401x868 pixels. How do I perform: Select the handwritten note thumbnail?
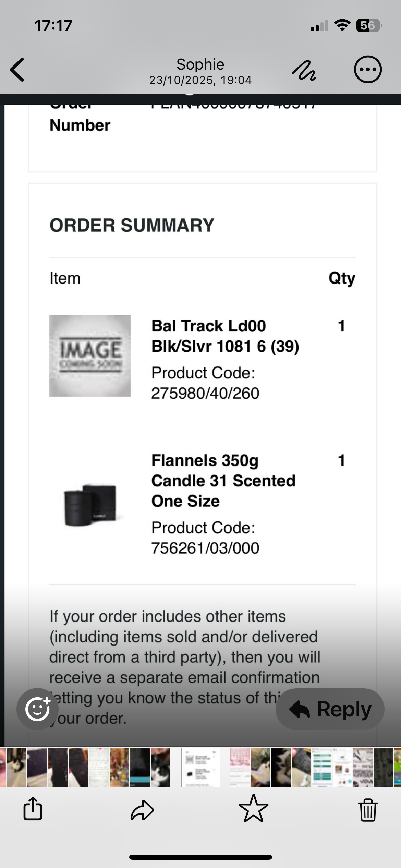coord(99,767)
